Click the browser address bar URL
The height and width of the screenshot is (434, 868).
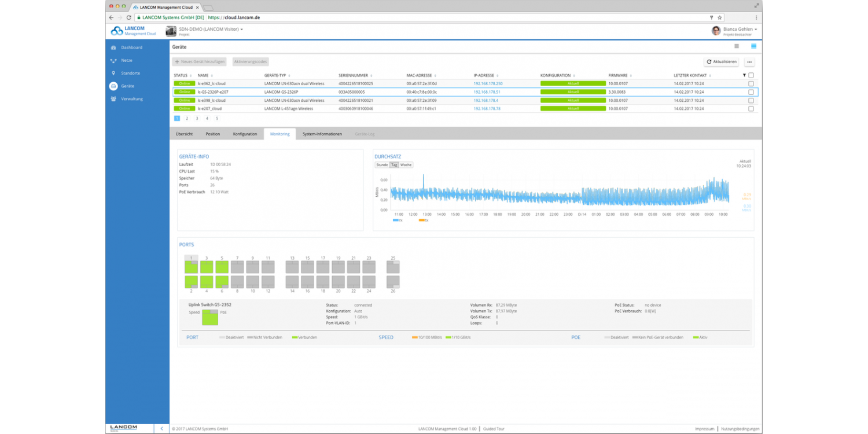pyautogui.click(x=234, y=17)
